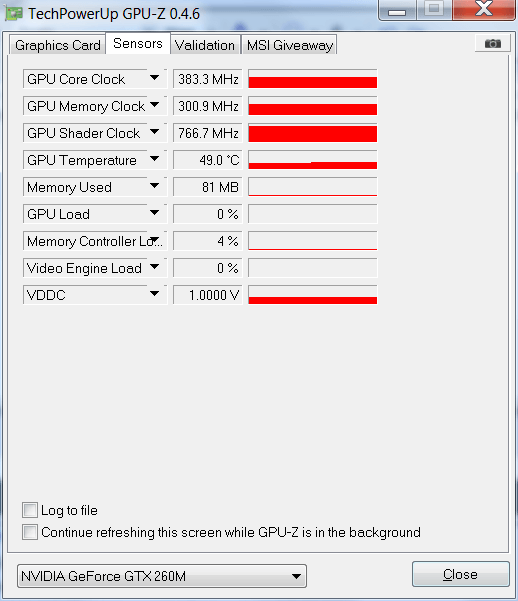518x601 pixels.
Task: Click the GPU Core Clock red graph
Action: click(x=312, y=79)
